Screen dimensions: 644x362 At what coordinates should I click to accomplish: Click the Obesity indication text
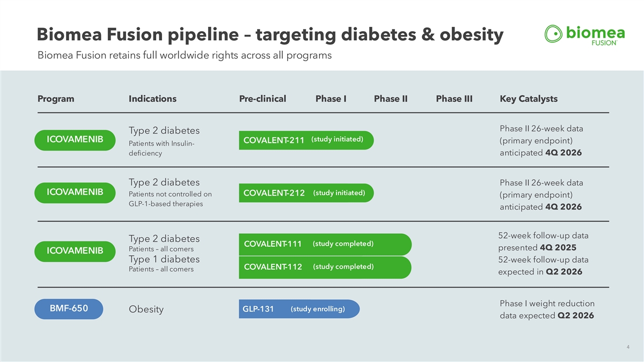(x=146, y=310)
